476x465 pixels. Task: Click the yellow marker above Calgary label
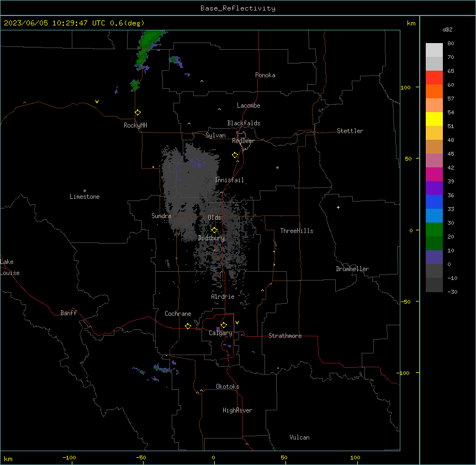point(224,325)
